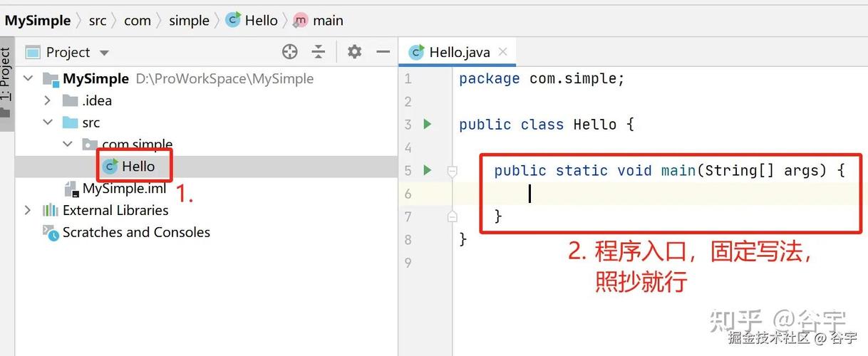Switch to the Hello.java editor tab
Viewport: 868px width, 356px height.
coord(459,52)
